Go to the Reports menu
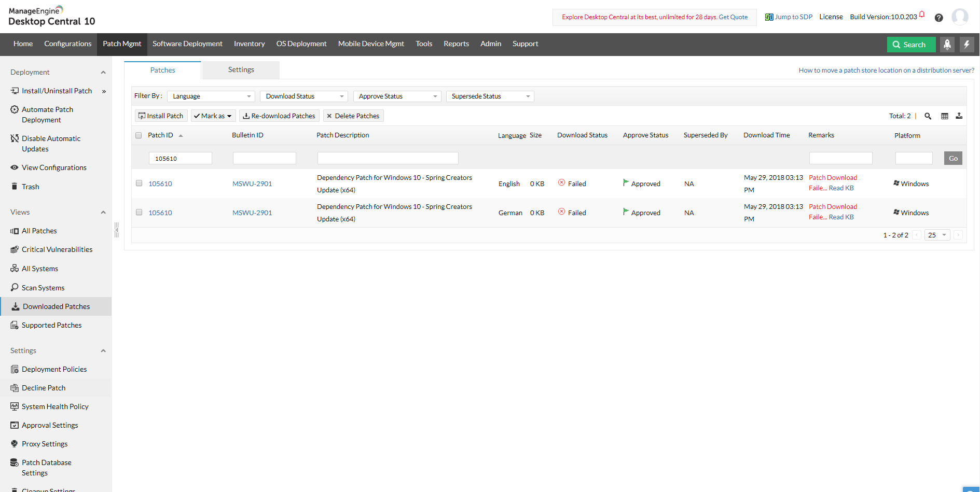 pyautogui.click(x=456, y=44)
